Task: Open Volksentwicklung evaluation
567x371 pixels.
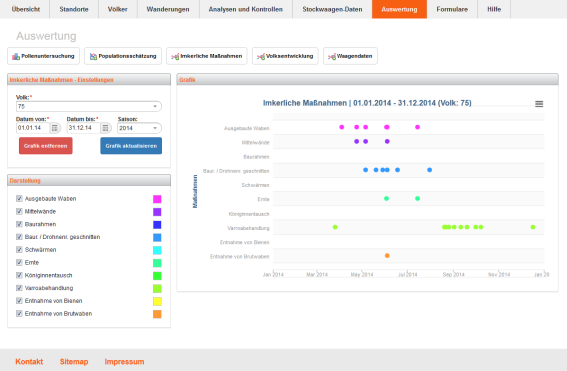Action: (x=285, y=56)
